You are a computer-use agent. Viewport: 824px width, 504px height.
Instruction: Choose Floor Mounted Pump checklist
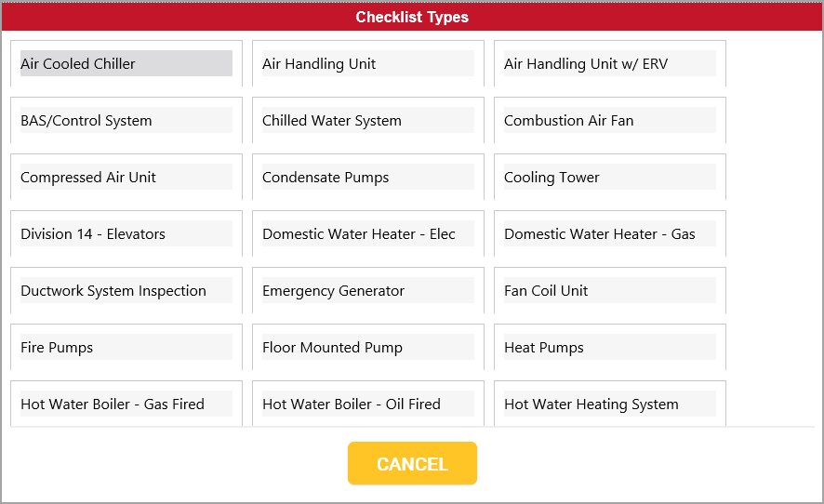(x=367, y=348)
